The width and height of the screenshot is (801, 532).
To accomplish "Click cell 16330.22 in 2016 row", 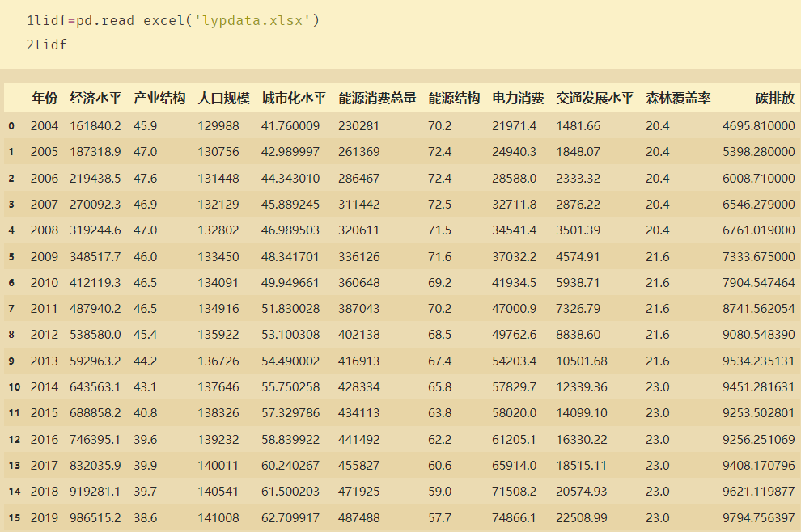I will 582,440.
